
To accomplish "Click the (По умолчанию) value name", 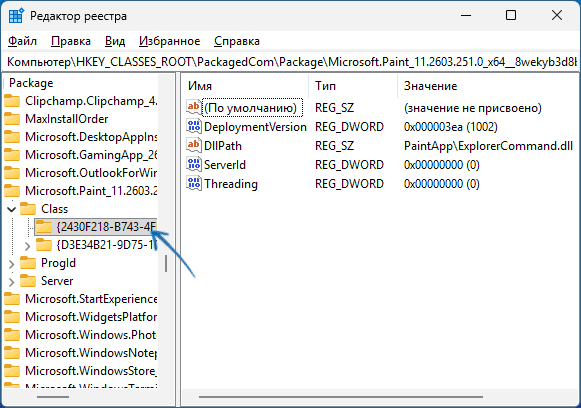I will click(x=251, y=108).
